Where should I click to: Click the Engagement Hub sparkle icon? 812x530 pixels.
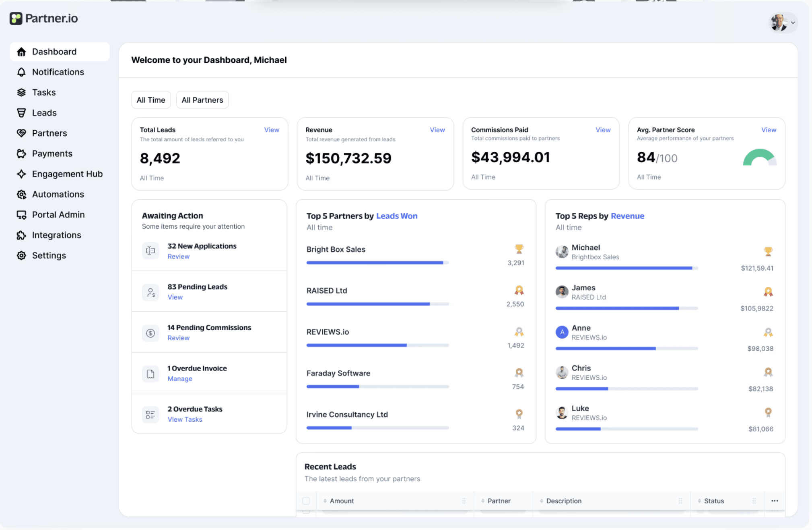21,174
